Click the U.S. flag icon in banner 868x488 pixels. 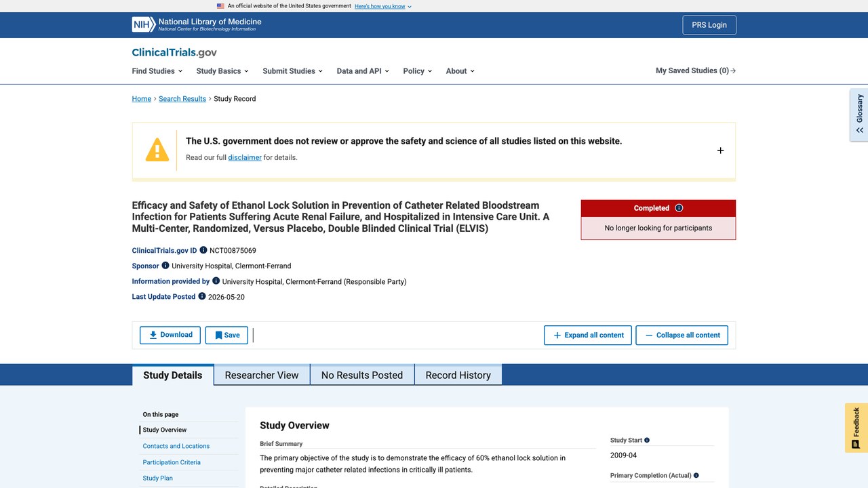tap(220, 6)
